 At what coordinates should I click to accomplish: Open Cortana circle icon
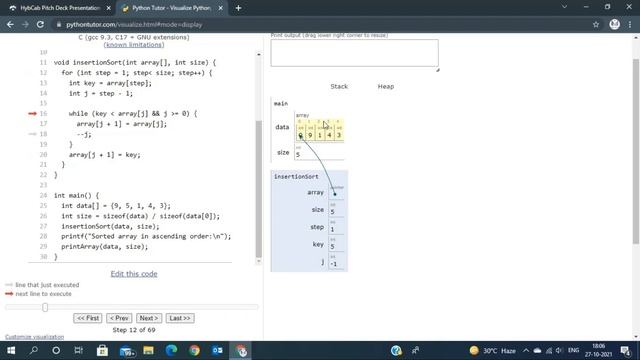click(56, 351)
